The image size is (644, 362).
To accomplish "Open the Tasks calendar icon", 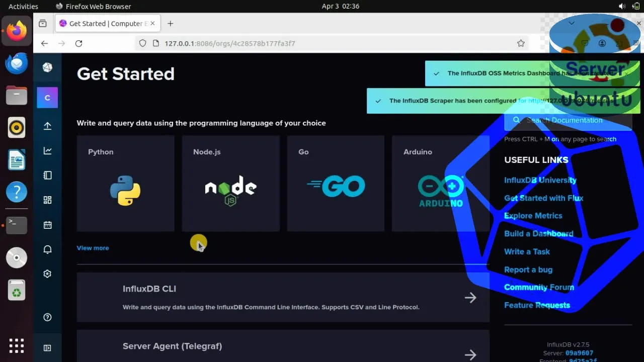I will [x=47, y=225].
